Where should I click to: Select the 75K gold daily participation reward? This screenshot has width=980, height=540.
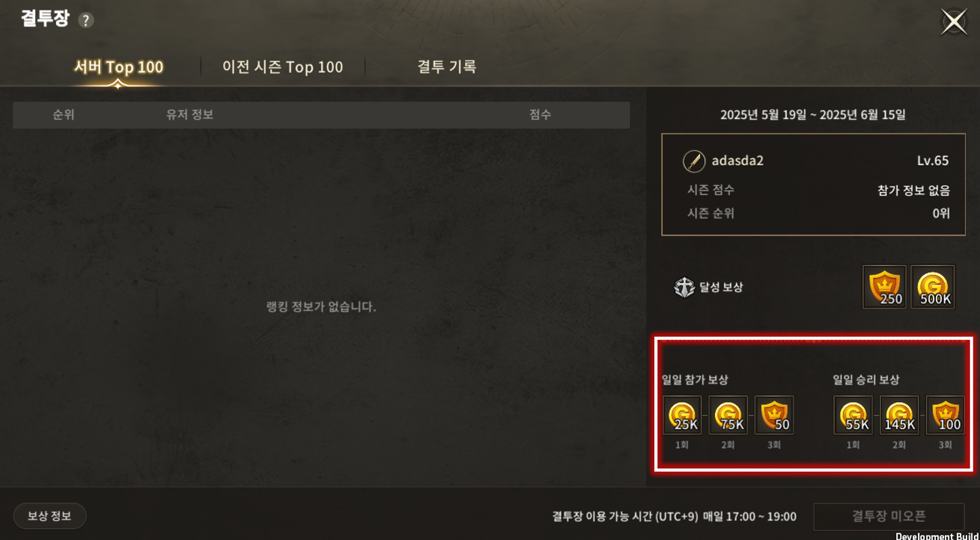[x=728, y=415]
